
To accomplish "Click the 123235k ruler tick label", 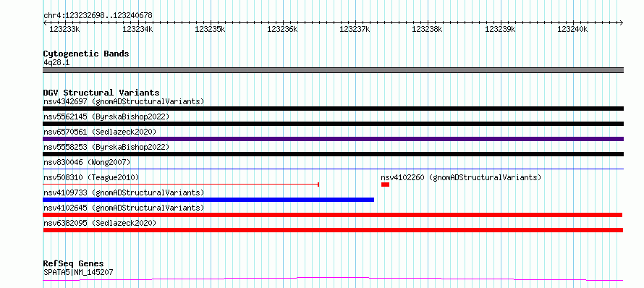I will (x=210, y=29).
